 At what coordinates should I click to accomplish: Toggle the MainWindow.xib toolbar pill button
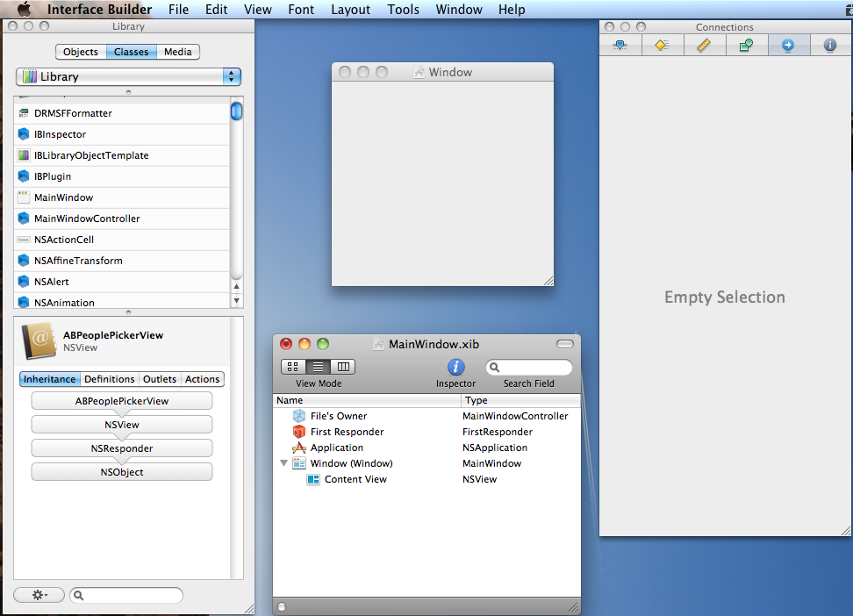point(565,344)
